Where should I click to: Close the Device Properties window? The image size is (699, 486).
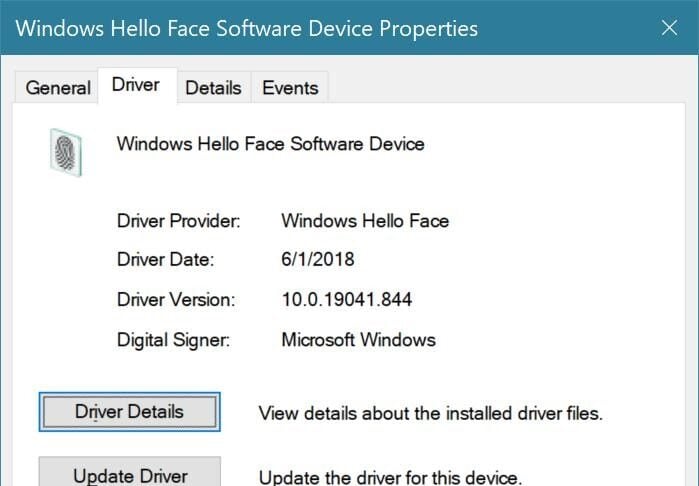[x=669, y=28]
